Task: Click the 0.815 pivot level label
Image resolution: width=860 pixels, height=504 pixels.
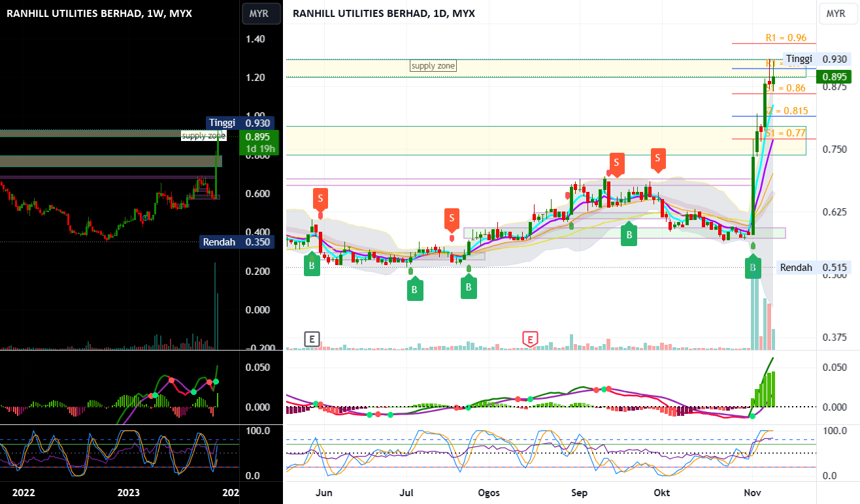Action: (x=787, y=110)
